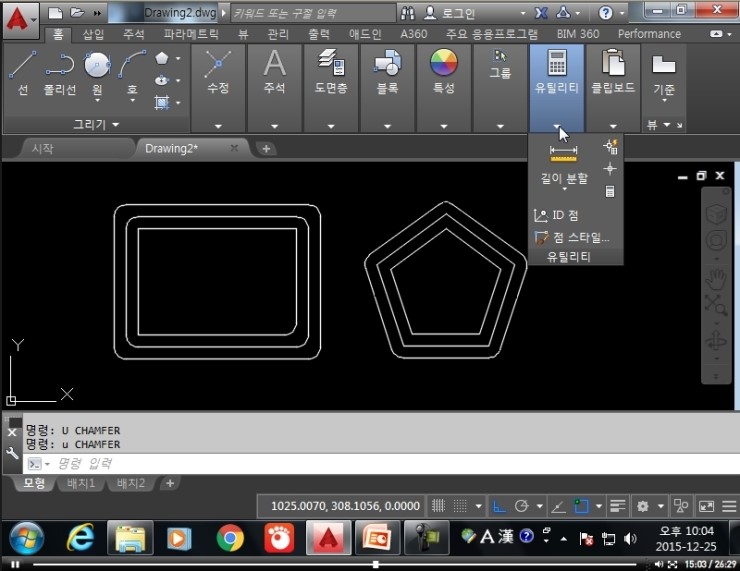Image resolution: width=740 pixels, height=571 pixels.
Task: Click the Open folder icon in quick access
Action: coord(77,13)
